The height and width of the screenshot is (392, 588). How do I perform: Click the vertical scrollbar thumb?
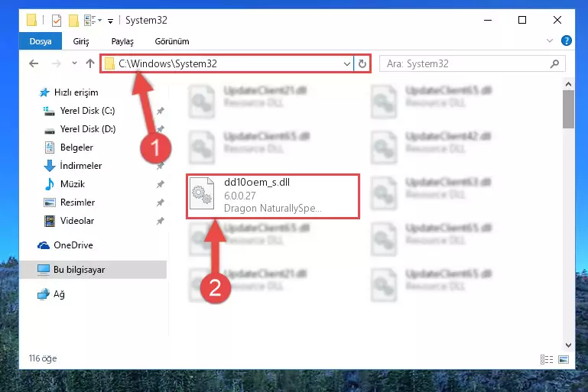(x=568, y=109)
